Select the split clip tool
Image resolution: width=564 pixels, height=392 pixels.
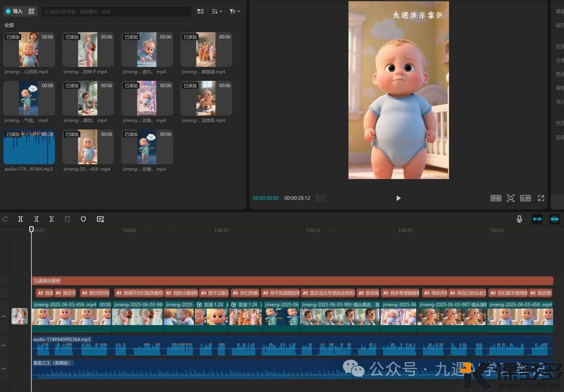[x=20, y=219]
